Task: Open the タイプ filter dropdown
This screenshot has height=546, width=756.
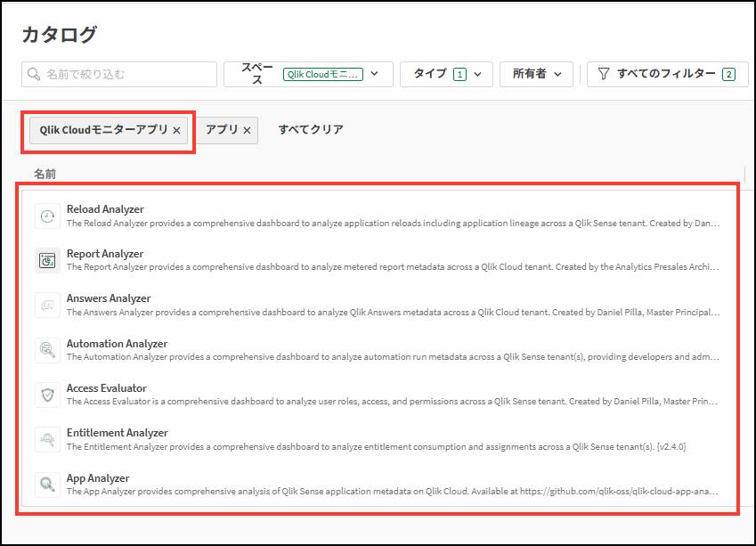Action: [478, 74]
